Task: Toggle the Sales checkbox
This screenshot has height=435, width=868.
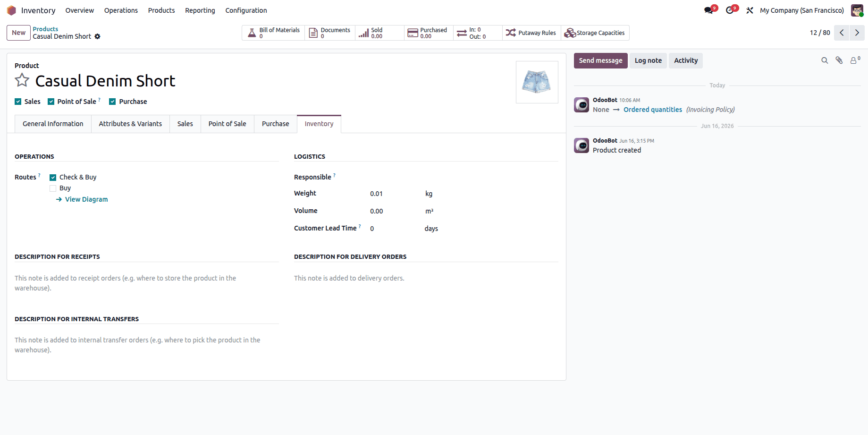Action: [18, 102]
